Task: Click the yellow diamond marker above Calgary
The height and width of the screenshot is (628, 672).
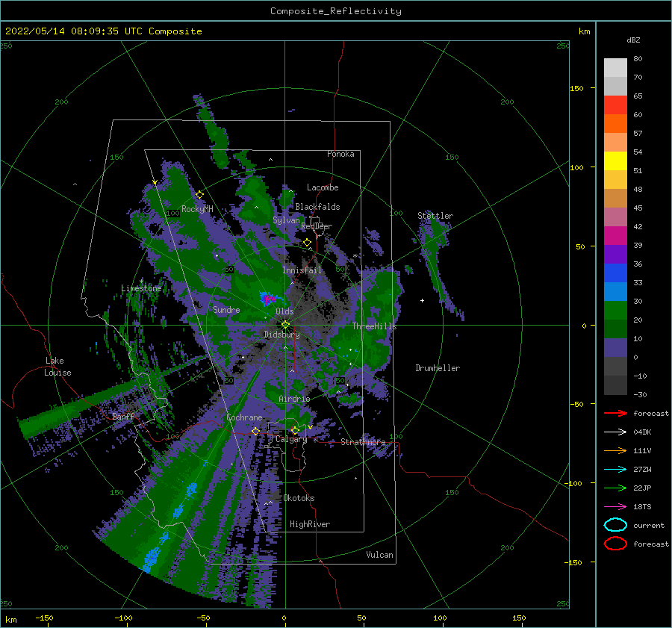Action: coord(295,430)
